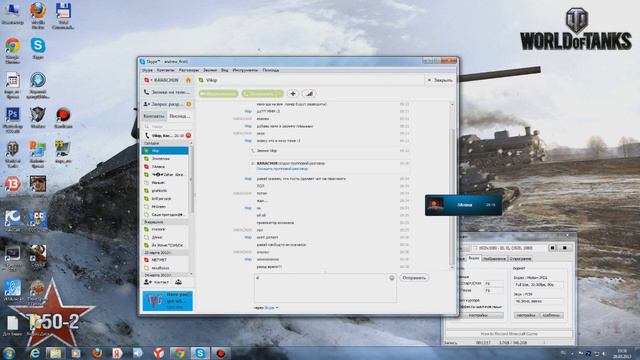
Task: Click the Вчера group header in contacts
Action: [x=165, y=222]
